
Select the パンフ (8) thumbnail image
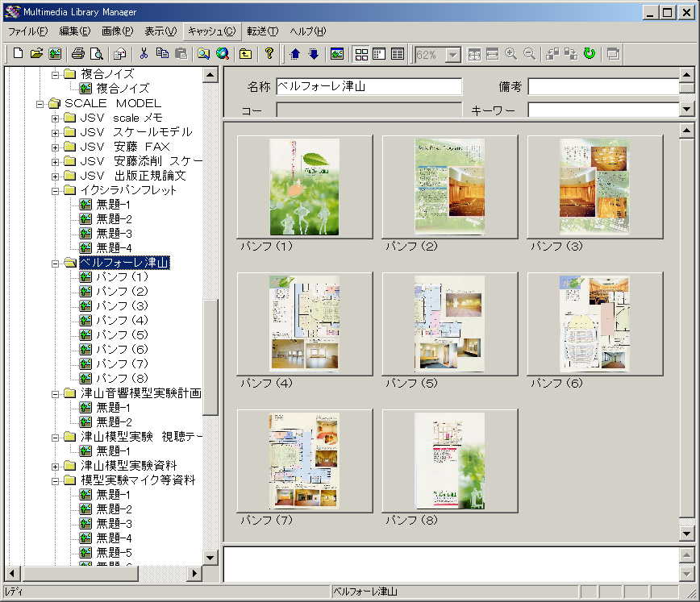point(449,461)
